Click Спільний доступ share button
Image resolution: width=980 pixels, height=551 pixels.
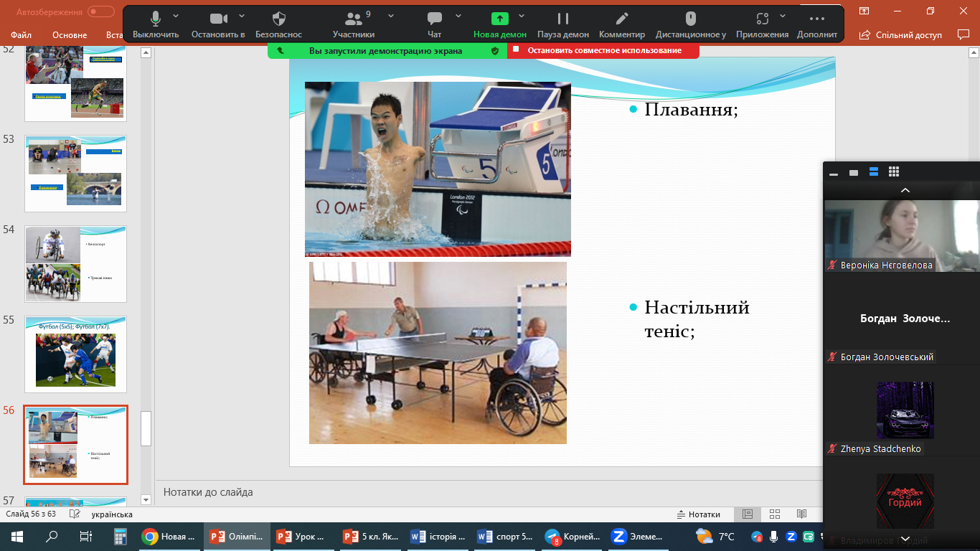(900, 34)
